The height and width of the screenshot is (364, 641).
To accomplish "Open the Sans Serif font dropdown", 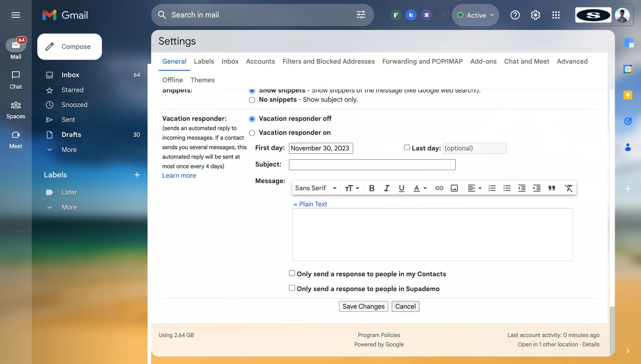I will [x=315, y=188].
